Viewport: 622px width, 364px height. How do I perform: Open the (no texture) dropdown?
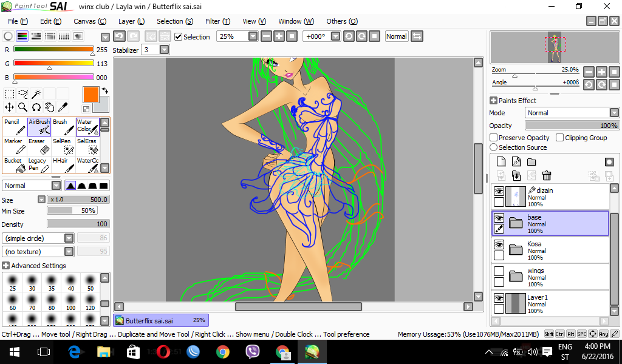click(69, 252)
